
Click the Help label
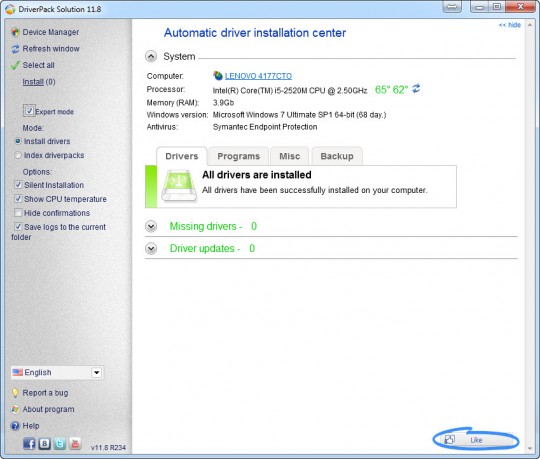(31, 426)
